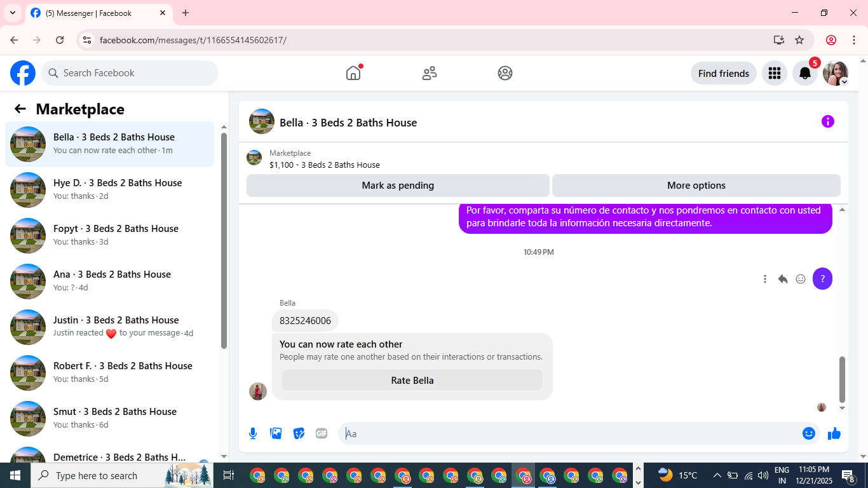Select the Messenger | Facebook browser tab
This screenshot has height=488, width=868.
coord(98,13)
